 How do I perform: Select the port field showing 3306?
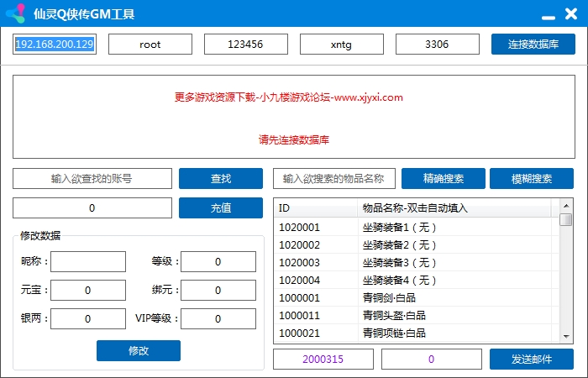[438, 44]
